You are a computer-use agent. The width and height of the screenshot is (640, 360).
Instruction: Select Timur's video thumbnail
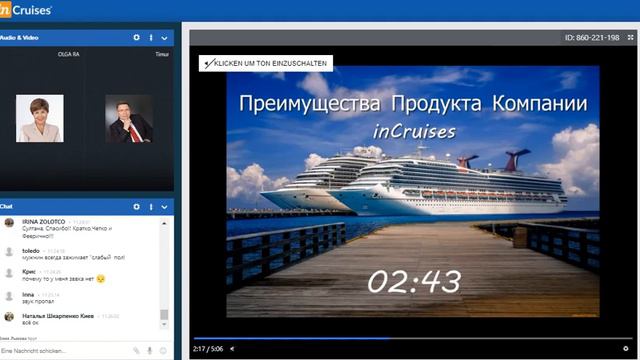129,118
